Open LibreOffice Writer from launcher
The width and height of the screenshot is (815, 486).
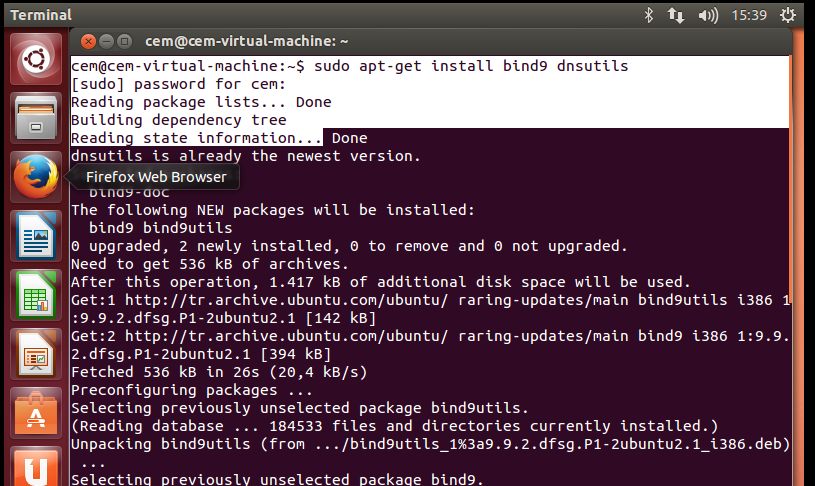36,235
